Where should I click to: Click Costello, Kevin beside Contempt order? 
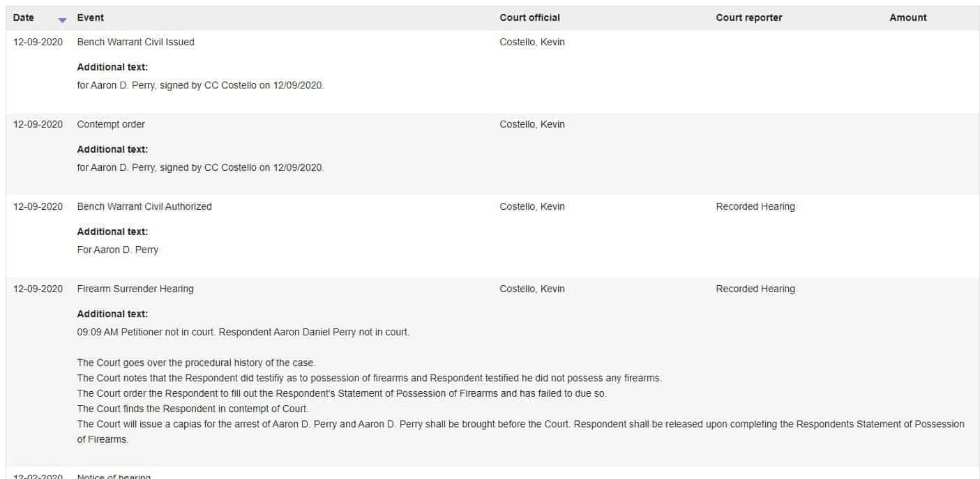tap(532, 124)
